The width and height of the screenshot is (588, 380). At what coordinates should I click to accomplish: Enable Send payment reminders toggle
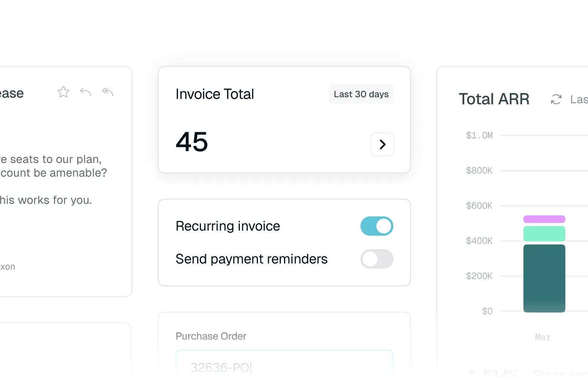[x=377, y=259]
